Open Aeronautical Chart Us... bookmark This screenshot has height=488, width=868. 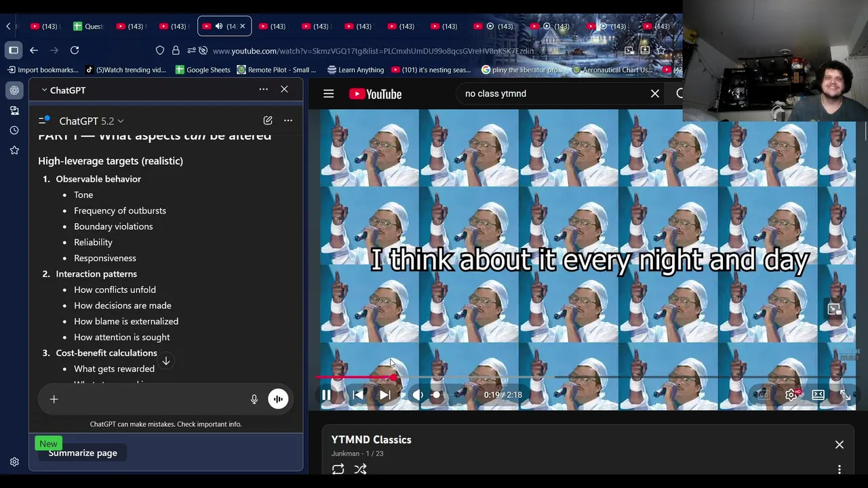612,70
